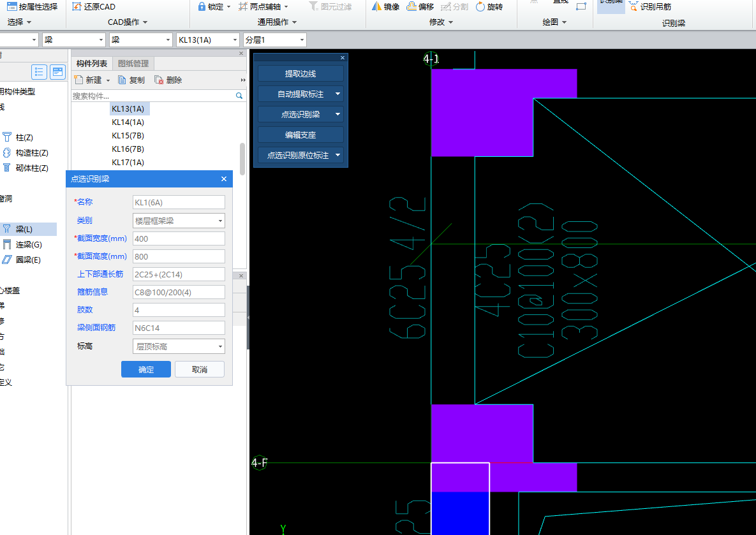Expand the 点选识别原位标注 arrow
Viewport: 756px width, 535px height.
tap(337, 155)
